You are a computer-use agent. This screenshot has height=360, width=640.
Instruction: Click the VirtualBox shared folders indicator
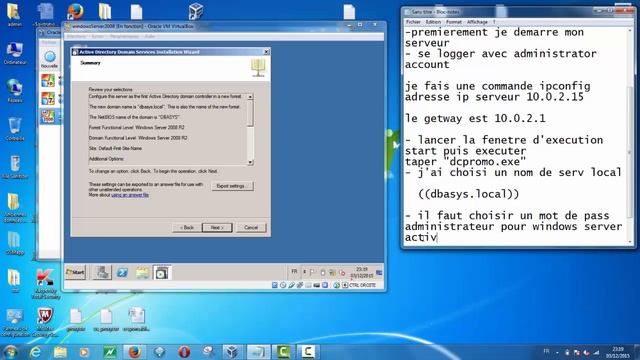pyautogui.click(x=308, y=285)
